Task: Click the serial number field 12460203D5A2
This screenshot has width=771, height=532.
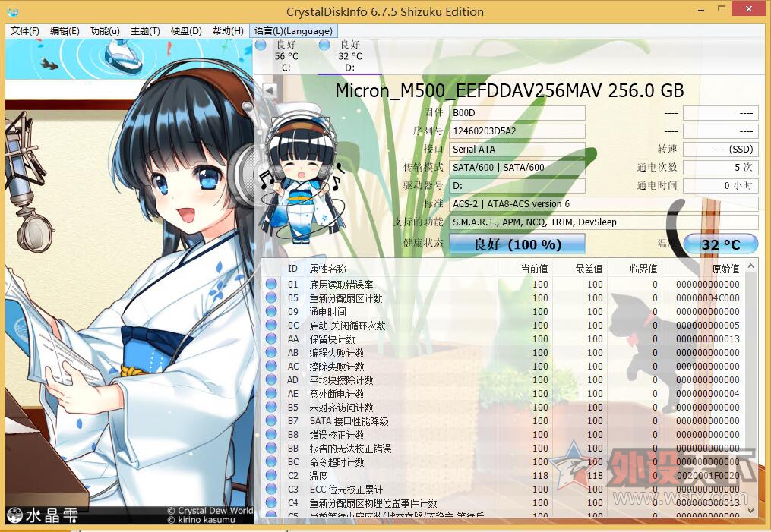Action: [x=517, y=131]
